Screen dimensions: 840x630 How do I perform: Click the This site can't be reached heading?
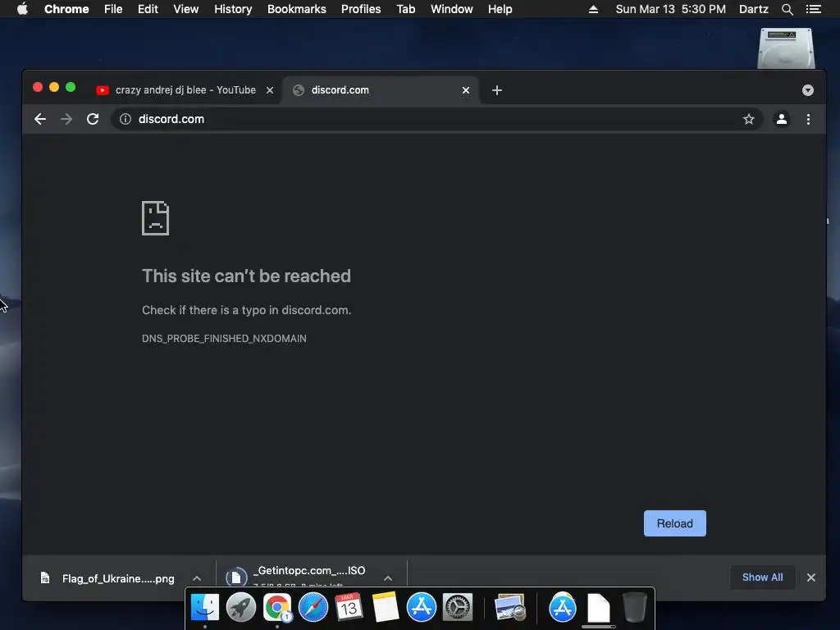click(x=246, y=276)
